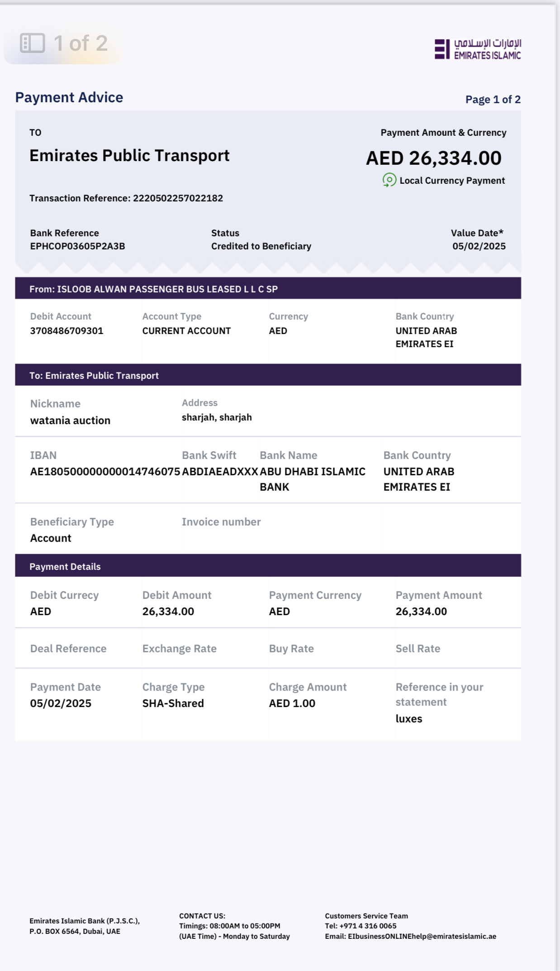This screenshot has height=971, width=560.
Task: Select the "Invoice number" label
Action: [x=221, y=522]
